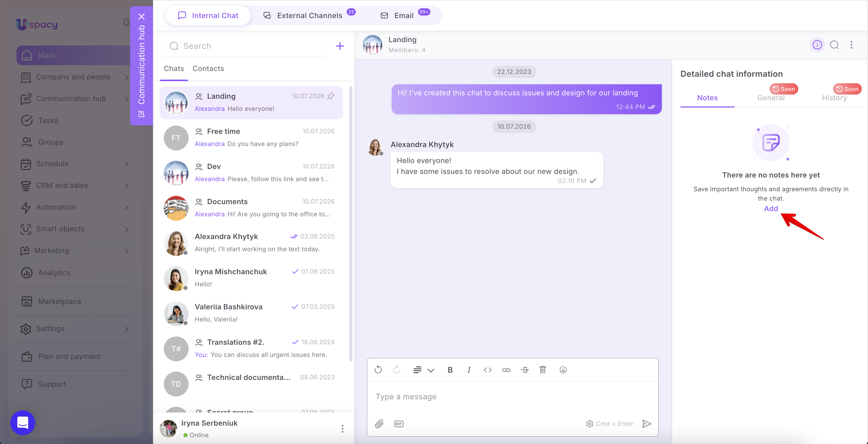This screenshot has height=444, width=868.
Task: Redo the edit in the editor
Action: click(x=397, y=370)
